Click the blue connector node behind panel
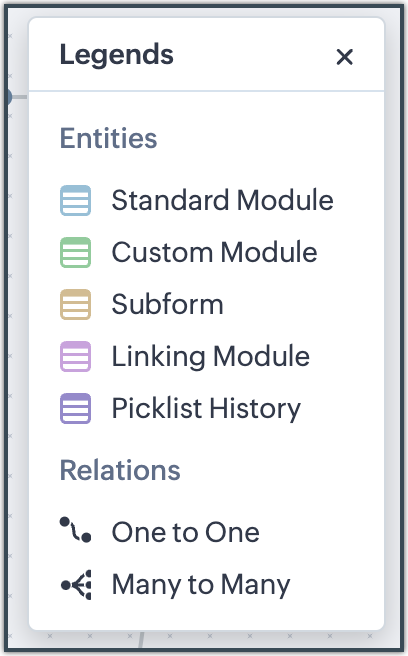 [8, 97]
